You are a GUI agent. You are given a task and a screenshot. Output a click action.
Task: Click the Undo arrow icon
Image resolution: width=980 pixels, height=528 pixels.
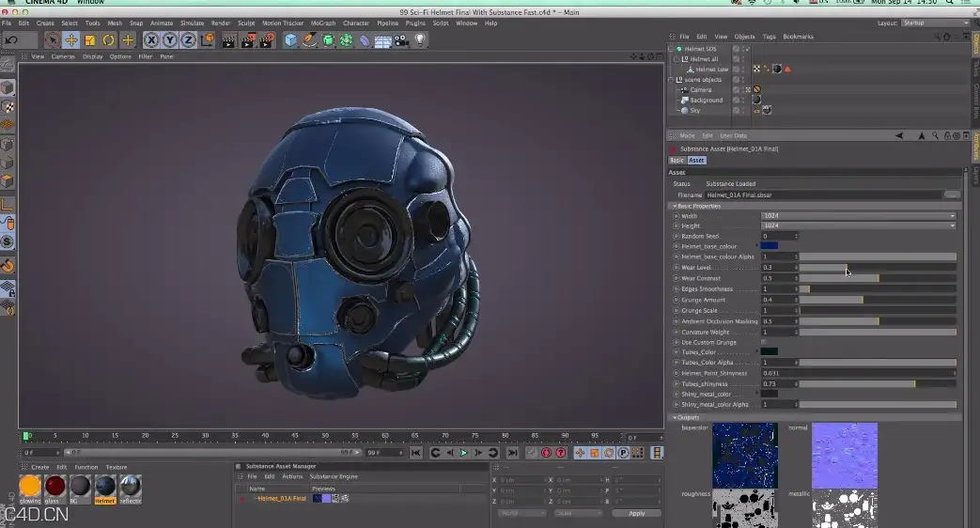[x=11, y=40]
